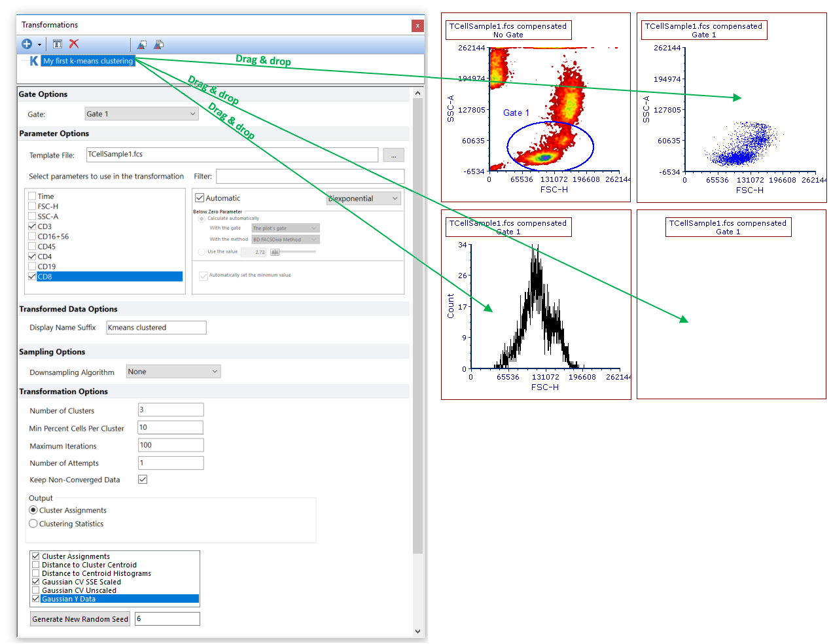Uncheck Cluster Assignments in output list

coord(36,556)
